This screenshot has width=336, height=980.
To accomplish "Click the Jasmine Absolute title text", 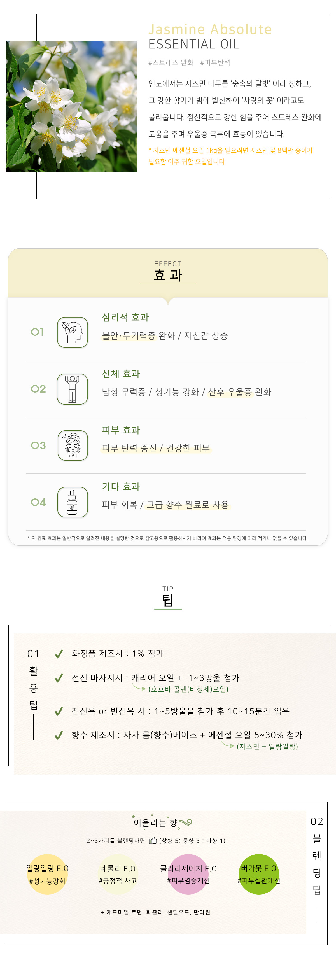I will point(210,29).
